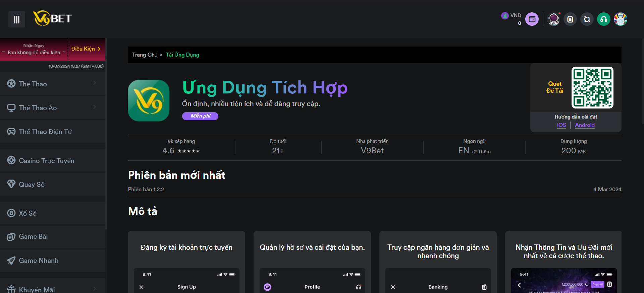Click the soccer ball Thể Thao icon

[11, 83]
